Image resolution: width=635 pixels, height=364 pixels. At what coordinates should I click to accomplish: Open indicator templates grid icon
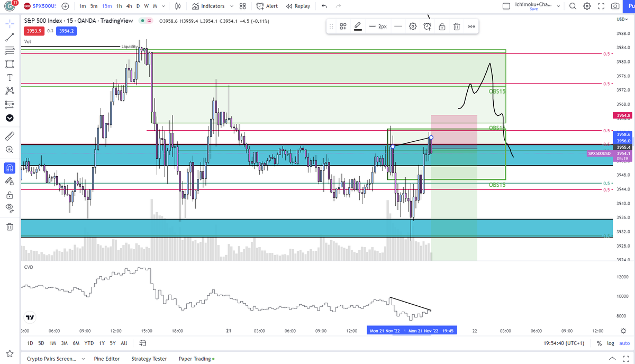click(x=242, y=6)
